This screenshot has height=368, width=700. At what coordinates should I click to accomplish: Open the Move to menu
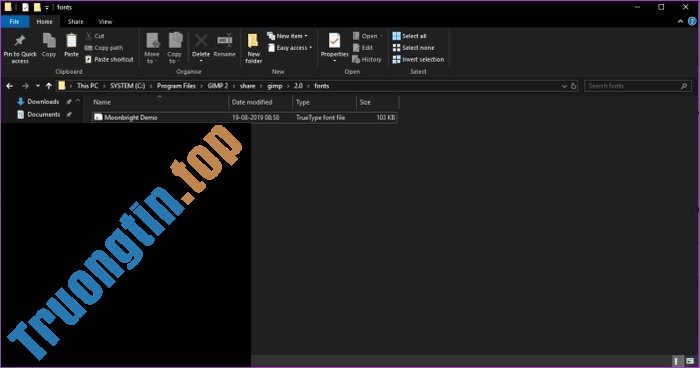[x=152, y=48]
